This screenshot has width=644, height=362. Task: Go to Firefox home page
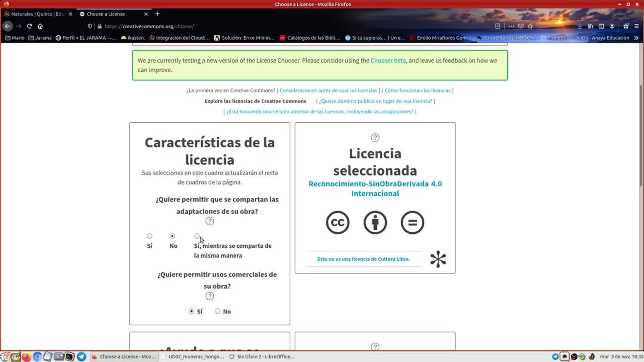click(40, 26)
